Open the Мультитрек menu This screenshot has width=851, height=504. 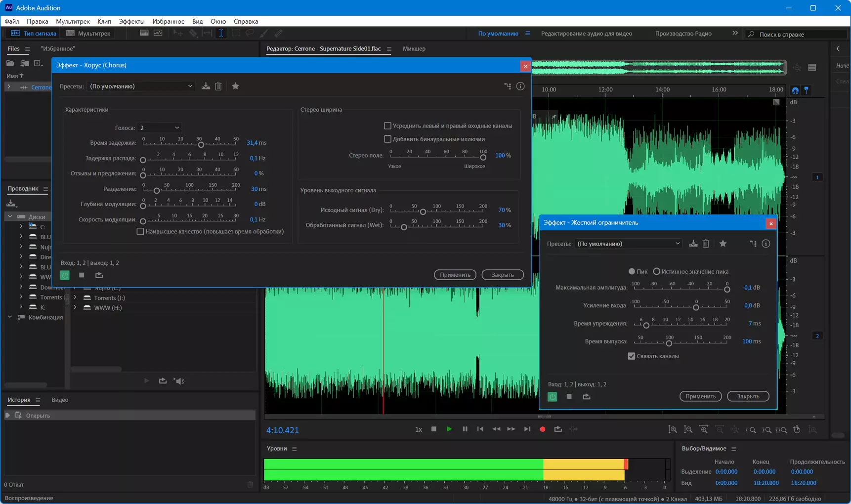point(73,21)
